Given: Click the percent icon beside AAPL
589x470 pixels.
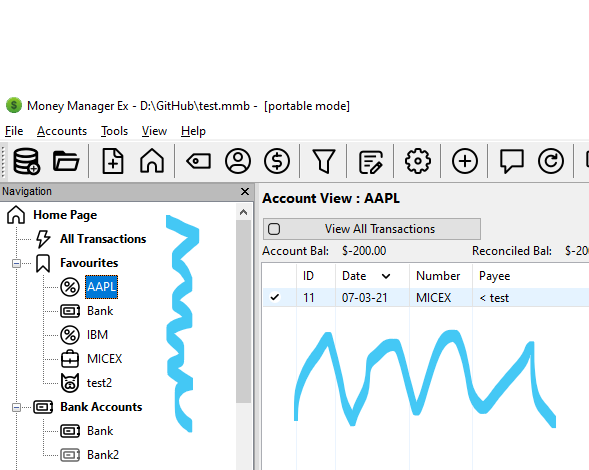Looking at the screenshot, I should pos(70,287).
